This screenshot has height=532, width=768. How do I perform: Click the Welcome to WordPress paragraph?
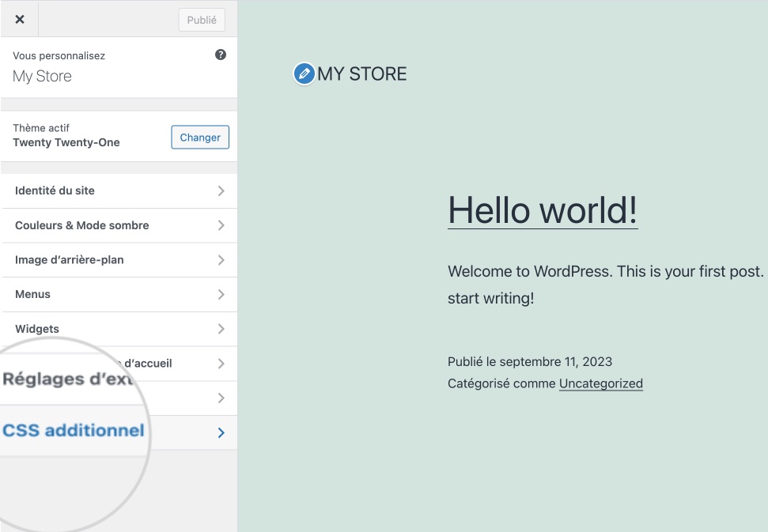607,285
